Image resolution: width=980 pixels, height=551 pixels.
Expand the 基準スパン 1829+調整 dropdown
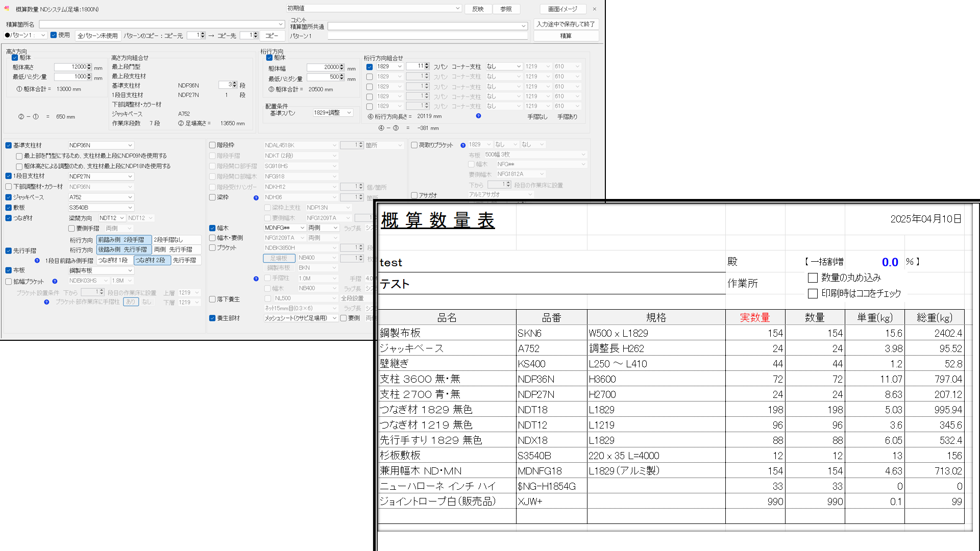coord(349,113)
